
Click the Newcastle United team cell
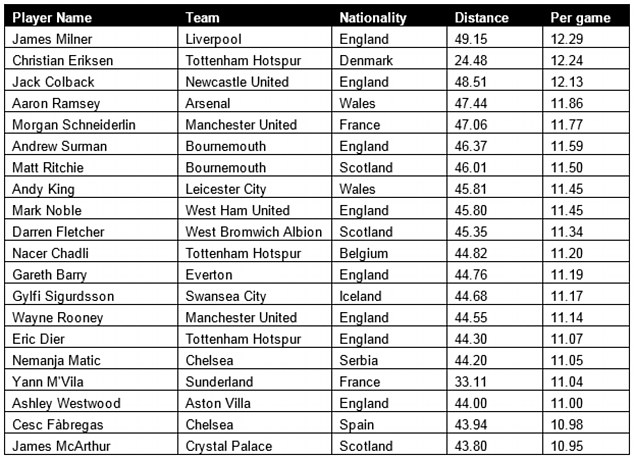click(x=254, y=81)
